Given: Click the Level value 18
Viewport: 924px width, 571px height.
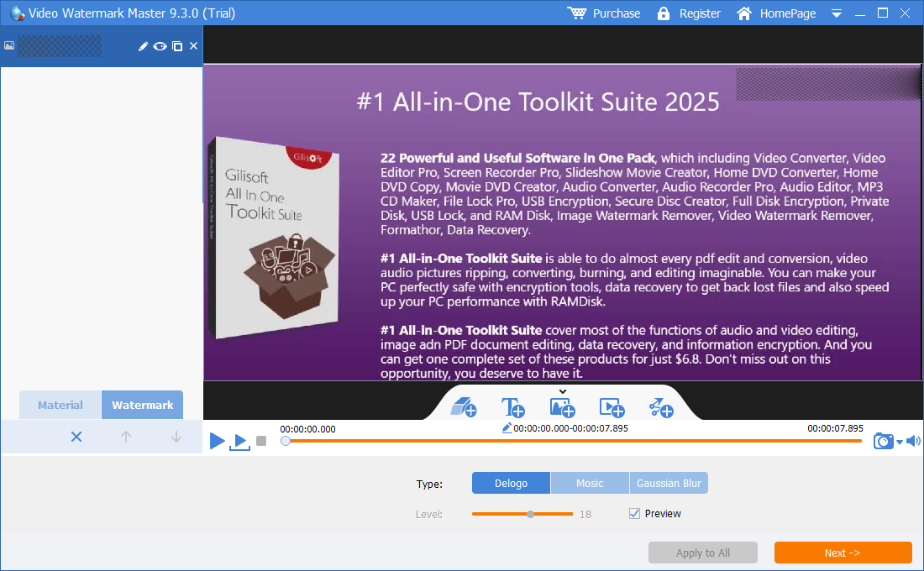Looking at the screenshot, I should click(585, 515).
